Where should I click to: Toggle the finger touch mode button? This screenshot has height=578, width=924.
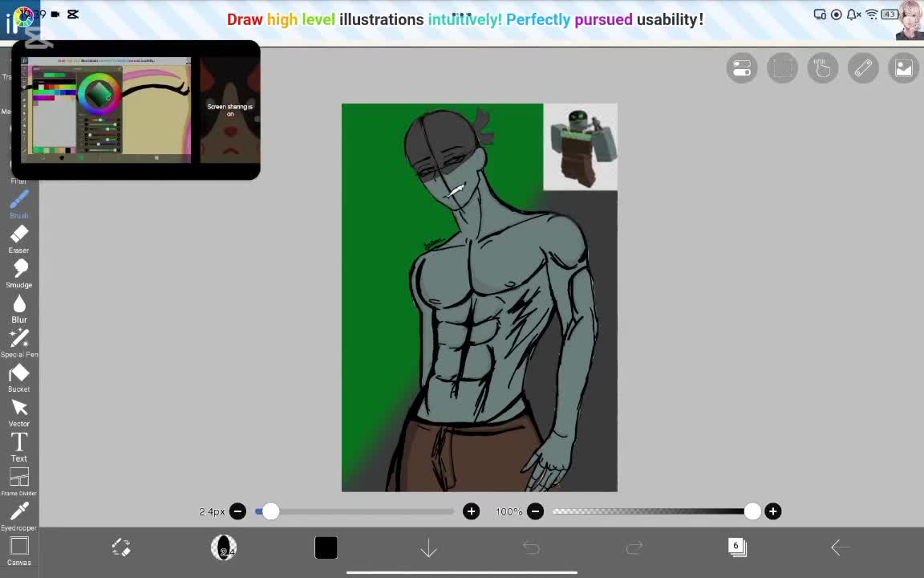tap(823, 68)
